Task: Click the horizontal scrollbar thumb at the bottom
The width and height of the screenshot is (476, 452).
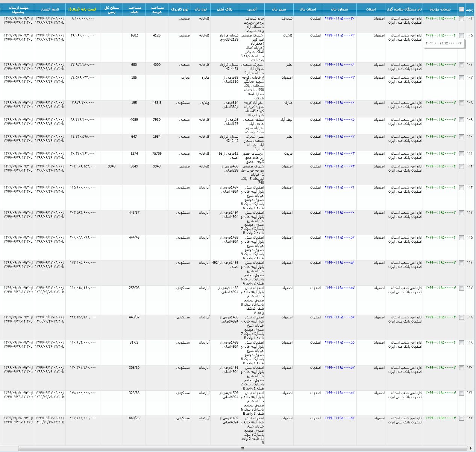Action: coord(243,448)
